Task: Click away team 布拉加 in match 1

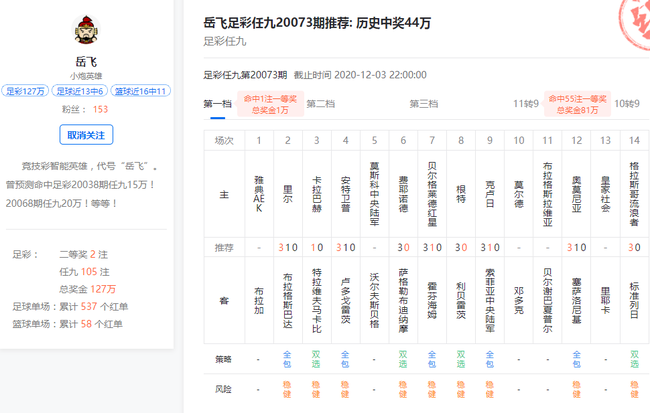Action: 259,301
